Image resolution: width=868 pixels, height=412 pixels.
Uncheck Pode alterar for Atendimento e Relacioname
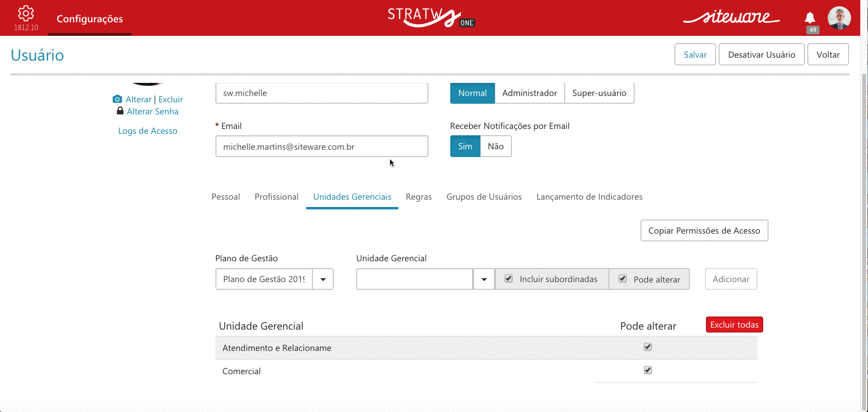(x=648, y=347)
